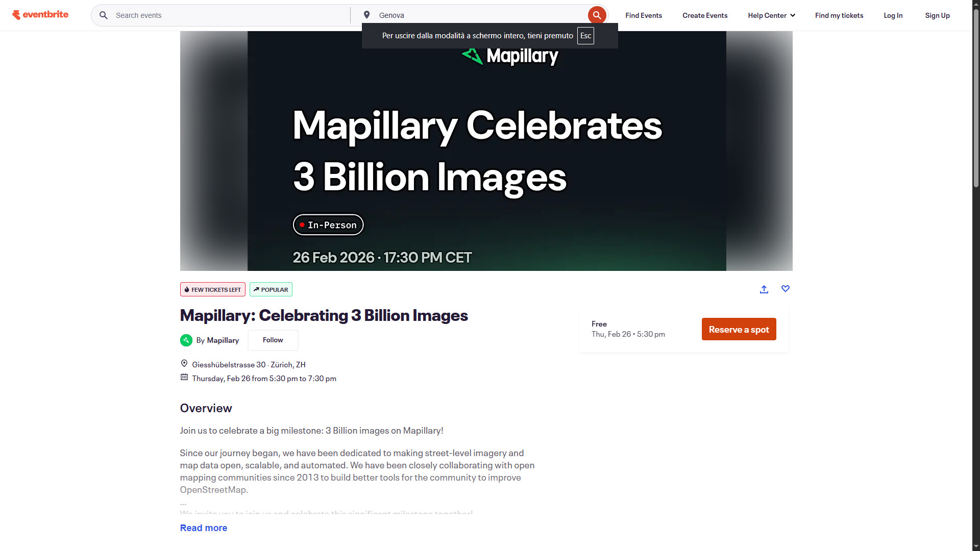This screenshot has width=980, height=551.
Task: Click the Log In link
Action: click(x=893, y=15)
